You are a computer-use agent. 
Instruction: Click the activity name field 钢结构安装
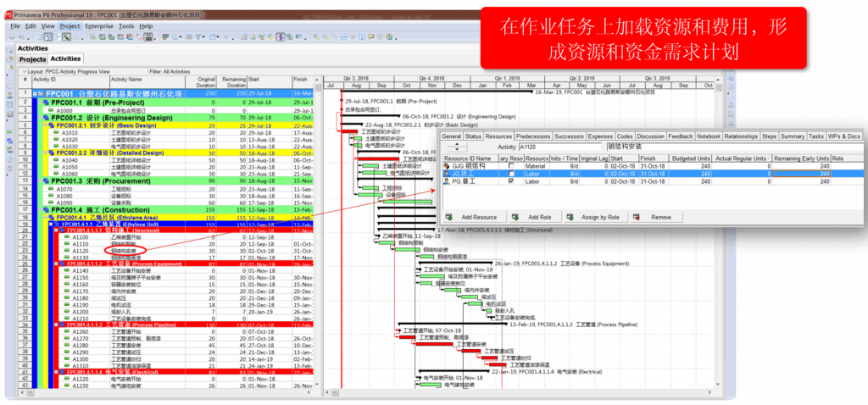pos(735,147)
